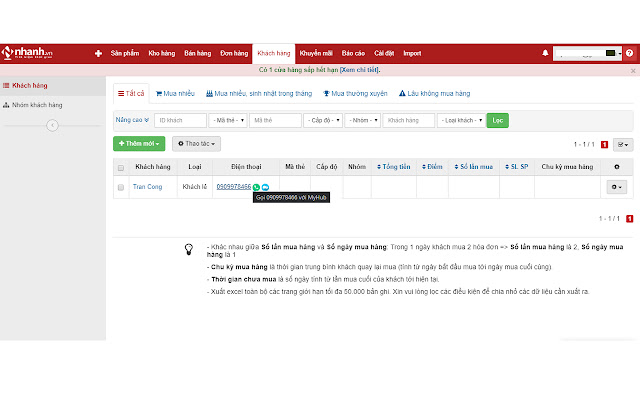The image size is (640, 400).
Task: Open the checkbox options dropdown at top right
Action: (x=621, y=144)
